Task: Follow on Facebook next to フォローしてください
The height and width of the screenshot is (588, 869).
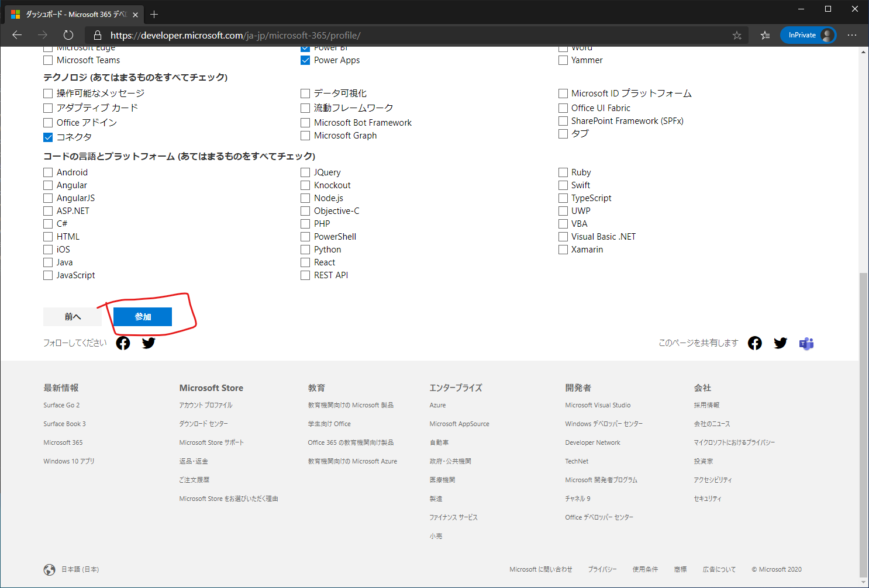Action: (x=123, y=343)
